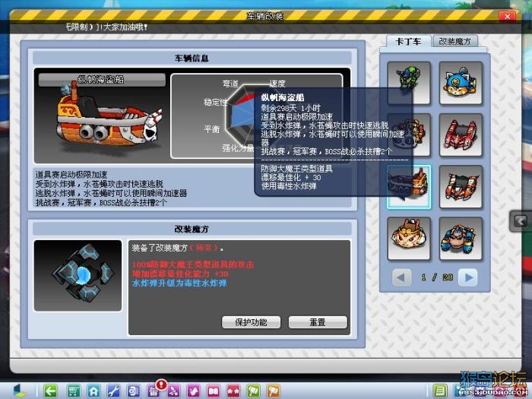
Task: Click the orange gavel icon
Action: coord(274,391)
